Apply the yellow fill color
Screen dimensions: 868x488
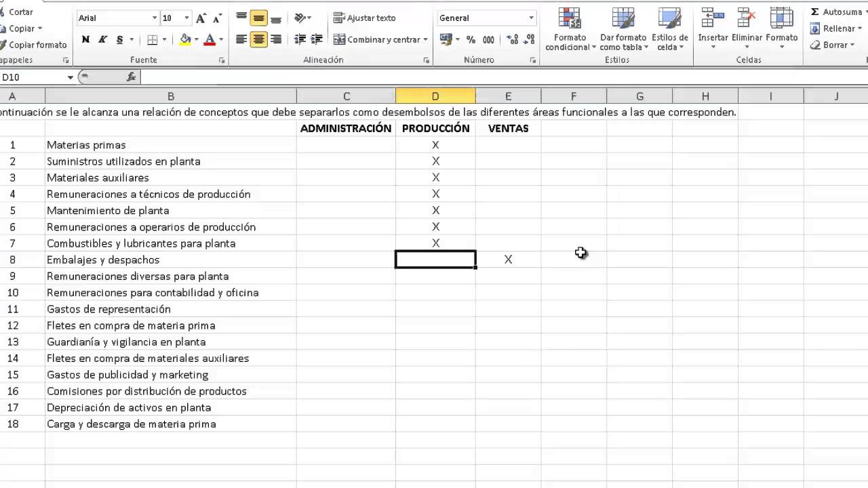[x=185, y=40]
